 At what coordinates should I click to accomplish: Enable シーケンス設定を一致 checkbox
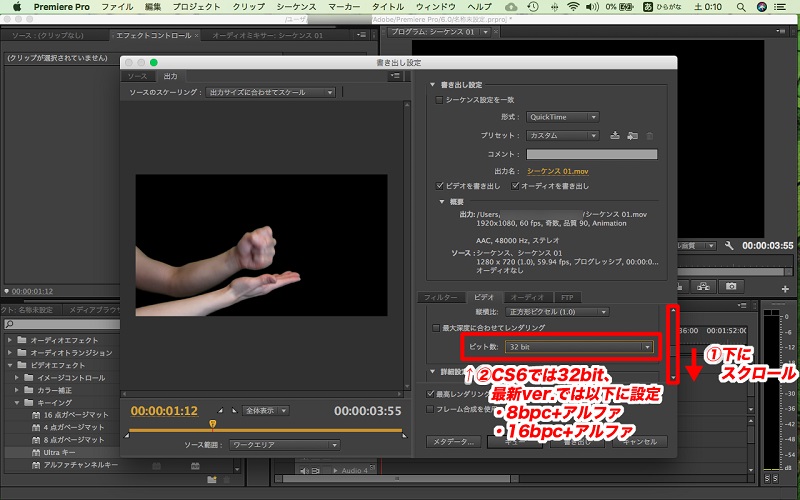click(x=439, y=100)
